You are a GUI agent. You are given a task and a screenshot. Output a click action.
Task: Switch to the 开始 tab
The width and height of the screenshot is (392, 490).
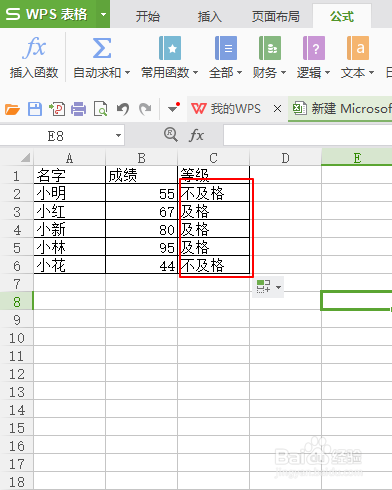coord(148,16)
